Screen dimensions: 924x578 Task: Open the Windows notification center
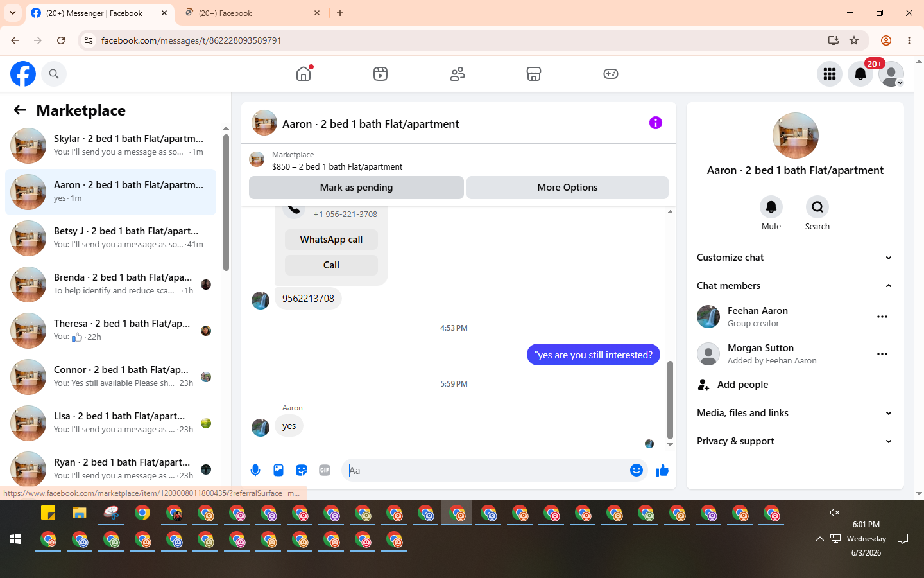tap(903, 539)
